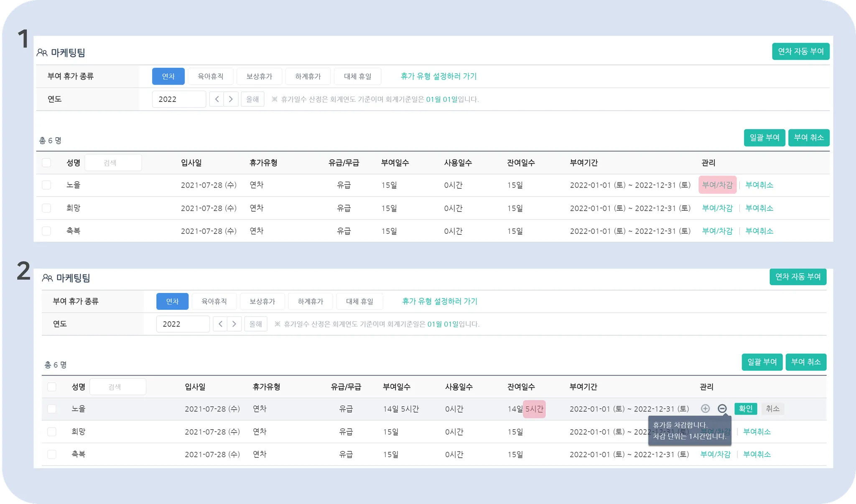
Task: Go to previous year in section 1
Action: (217, 99)
